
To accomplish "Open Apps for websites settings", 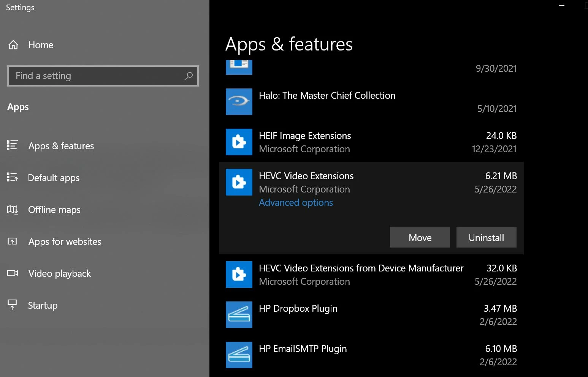I will (x=65, y=241).
